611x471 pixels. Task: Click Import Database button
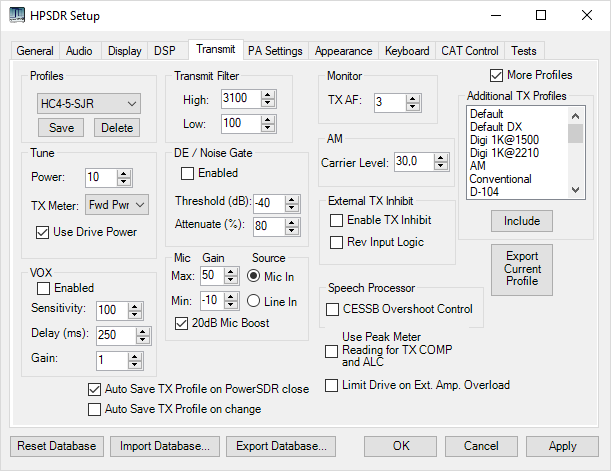point(165,446)
